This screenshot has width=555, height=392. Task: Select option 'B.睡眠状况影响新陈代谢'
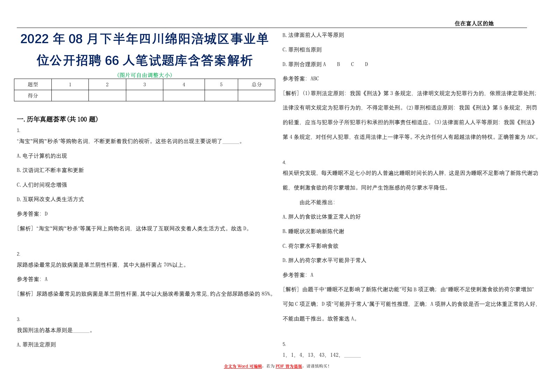[x=313, y=231]
